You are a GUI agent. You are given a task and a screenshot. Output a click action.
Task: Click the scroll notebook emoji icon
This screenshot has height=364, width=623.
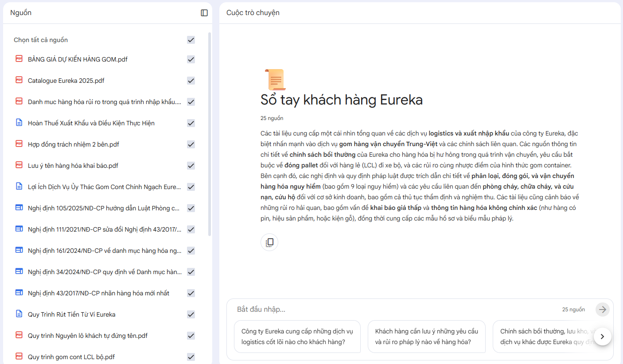pos(275,80)
